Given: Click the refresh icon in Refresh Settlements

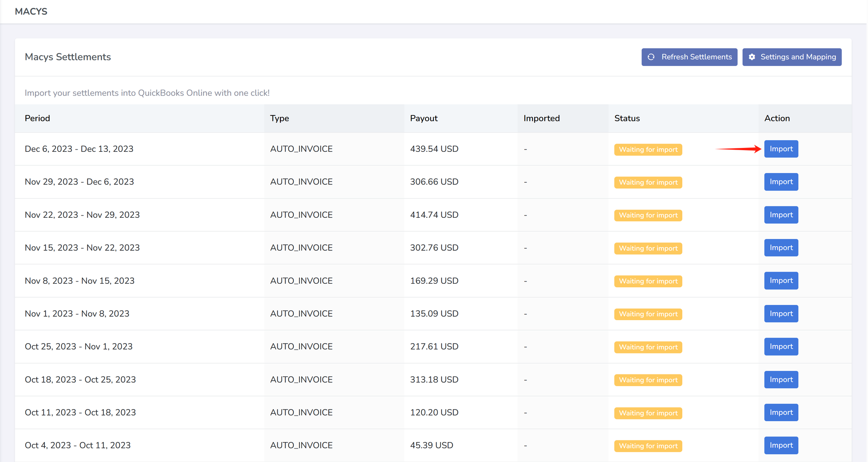Looking at the screenshot, I should [651, 57].
